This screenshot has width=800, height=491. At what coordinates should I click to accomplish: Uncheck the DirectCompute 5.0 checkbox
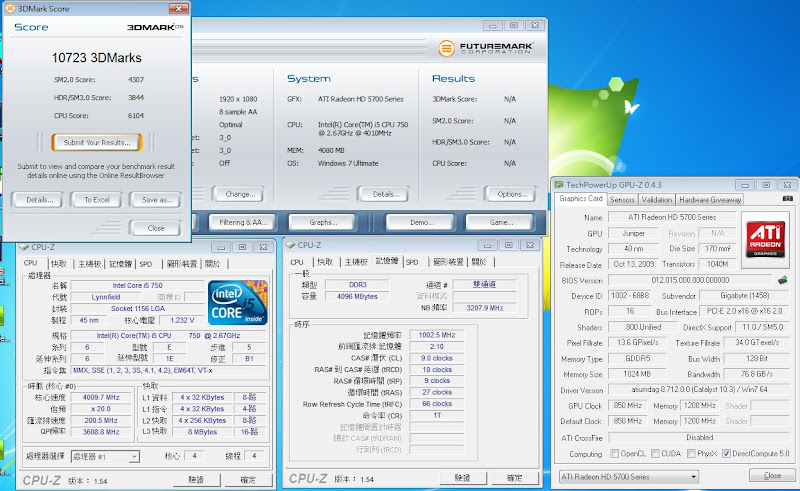pos(727,453)
